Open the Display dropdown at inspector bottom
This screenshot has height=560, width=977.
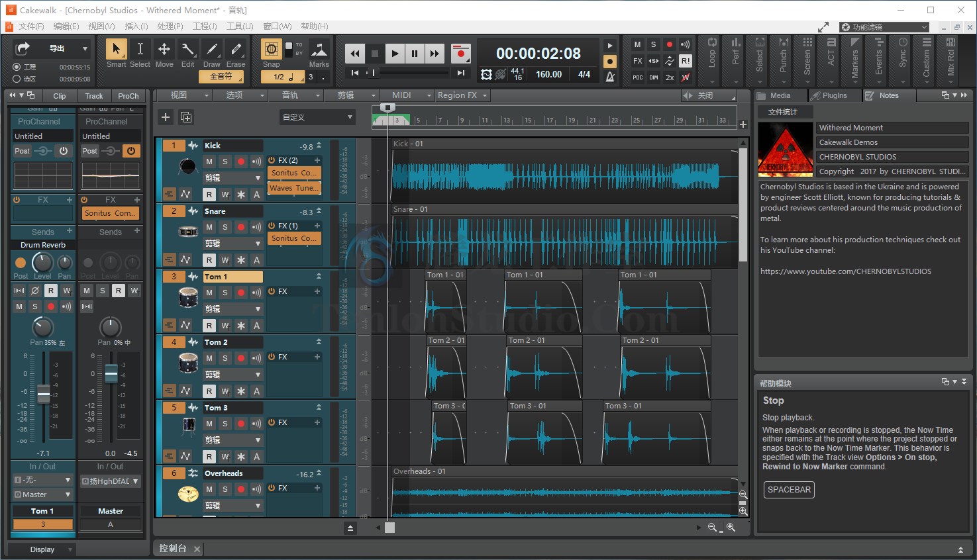pyautogui.click(x=42, y=549)
